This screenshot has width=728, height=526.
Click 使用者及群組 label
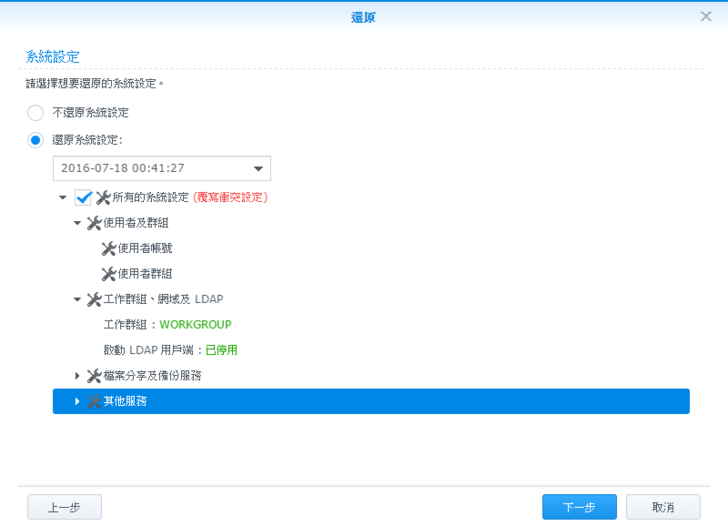point(136,223)
